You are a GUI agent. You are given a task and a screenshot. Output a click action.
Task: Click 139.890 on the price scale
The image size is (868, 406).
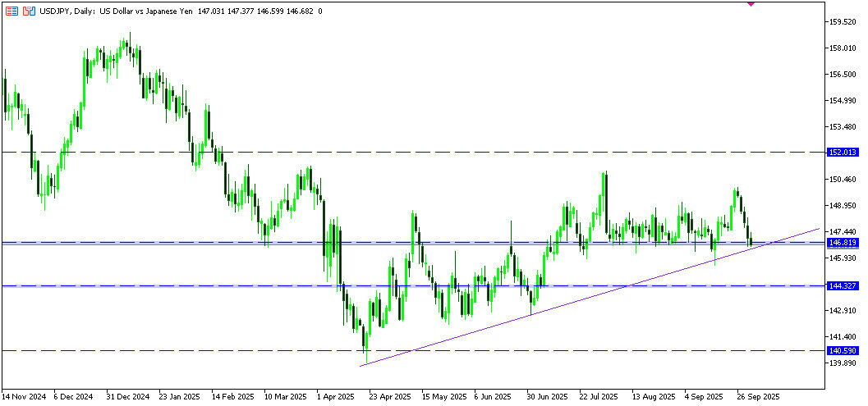(x=844, y=363)
